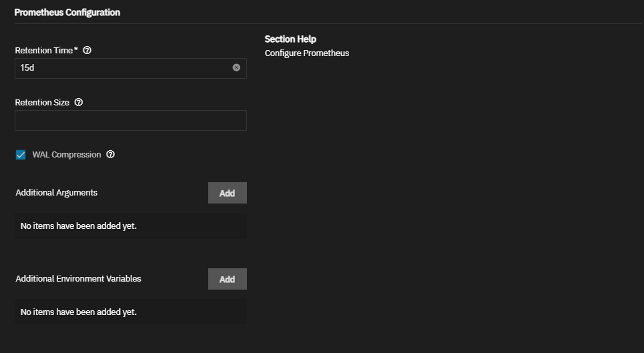Viewport: 644px width, 353px height.
Task: Open help tooltip for Retention Size
Action: point(79,102)
